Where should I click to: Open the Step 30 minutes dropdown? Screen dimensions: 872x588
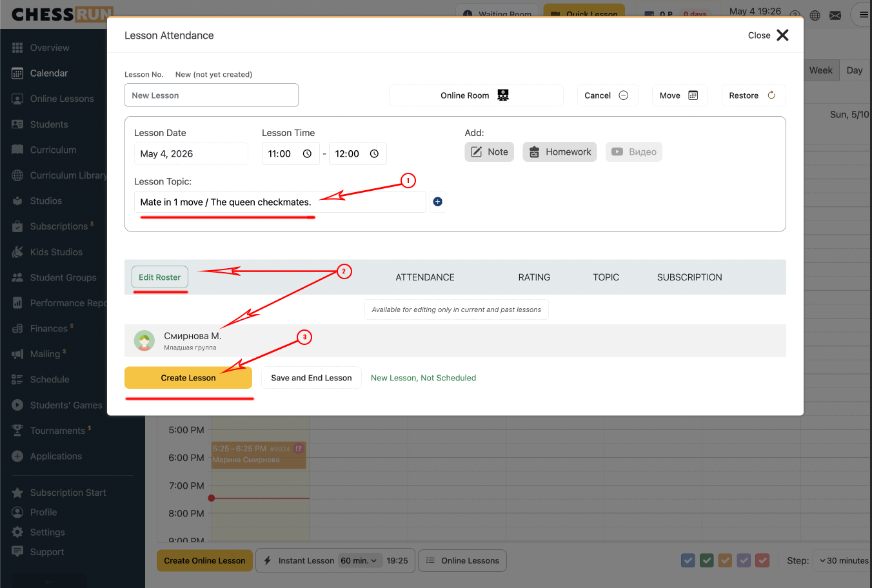(x=842, y=560)
